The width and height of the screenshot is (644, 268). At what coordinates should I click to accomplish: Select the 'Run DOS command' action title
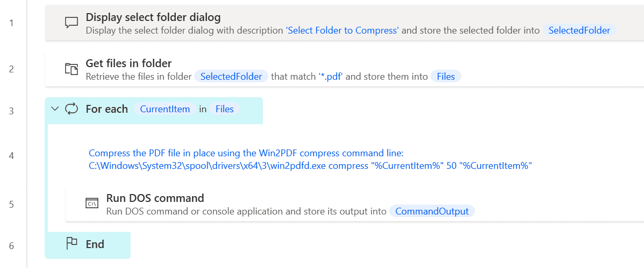point(155,198)
